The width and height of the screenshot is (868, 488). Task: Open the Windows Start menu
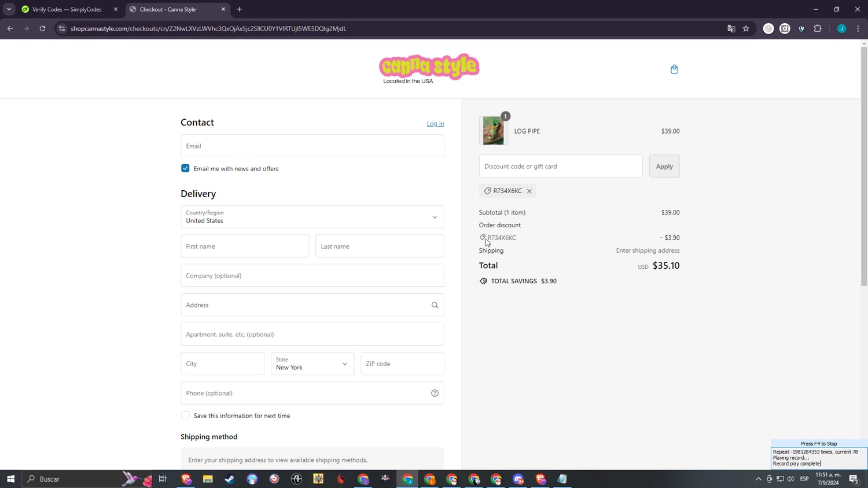pos(10,479)
